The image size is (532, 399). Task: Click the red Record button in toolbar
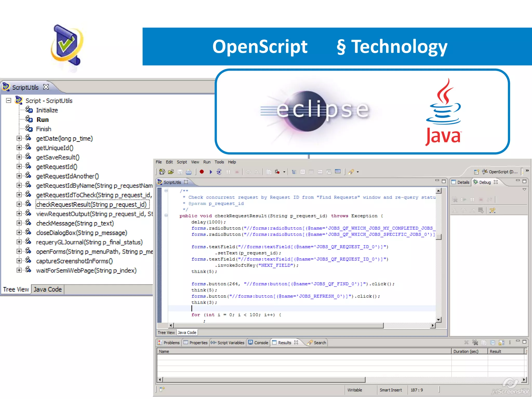(202, 172)
